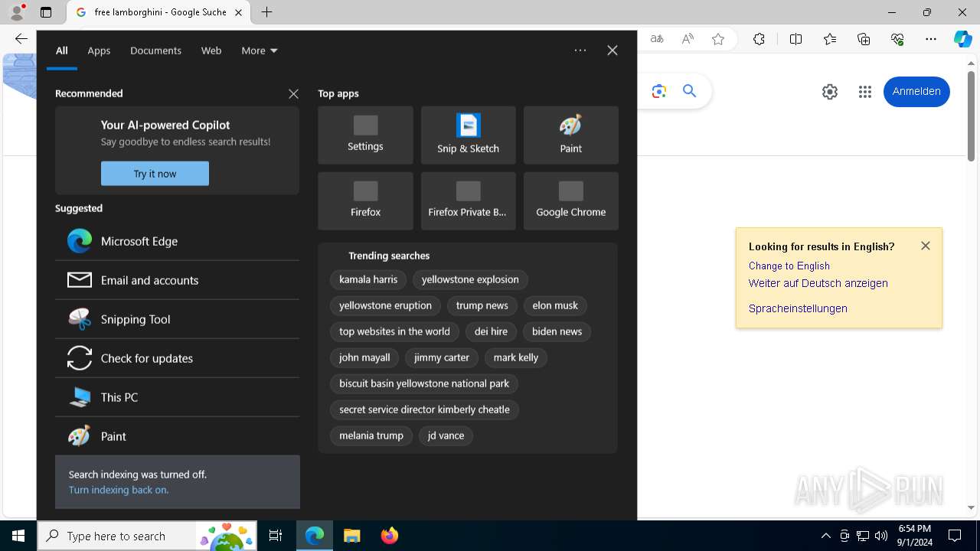Viewport: 980px width, 551px height.
Task: Click the Windows Start button
Action: (18, 536)
